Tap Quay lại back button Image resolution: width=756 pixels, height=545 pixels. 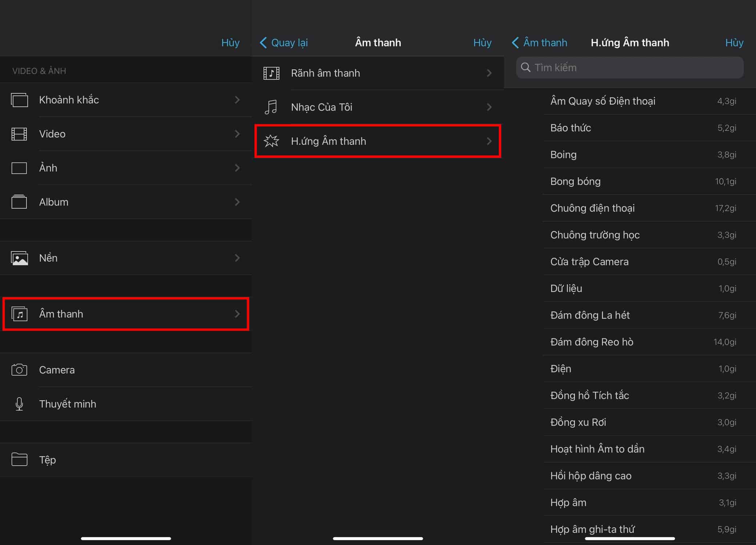tap(284, 43)
